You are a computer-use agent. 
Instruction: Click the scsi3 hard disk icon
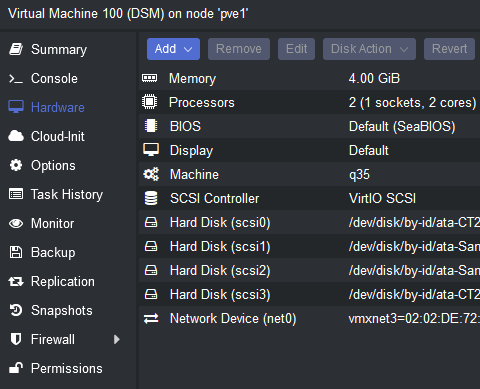click(x=151, y=294)
